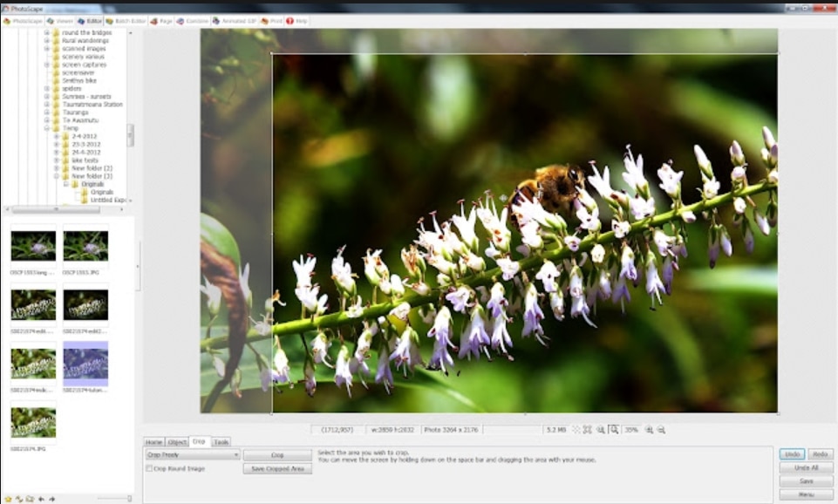Screen dimensions: 838x504
Task: Open the Help section
Action: tap(296, 21)
